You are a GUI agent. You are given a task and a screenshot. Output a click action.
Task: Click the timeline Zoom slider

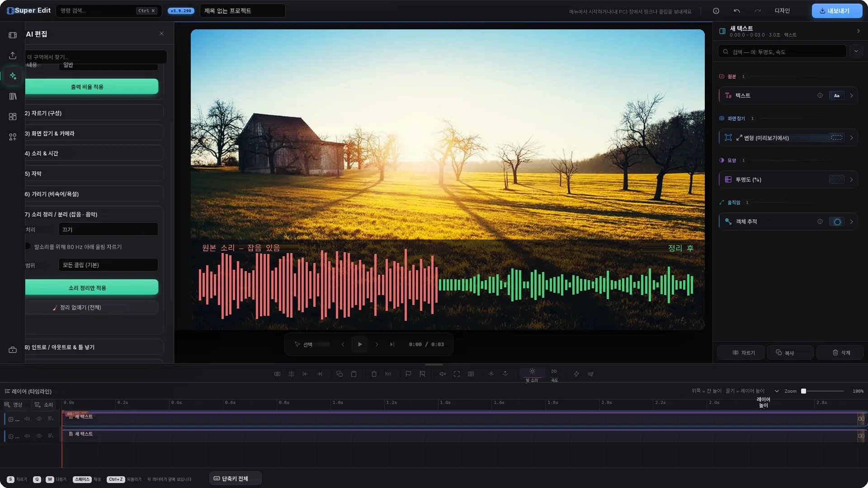click(823, 391)
